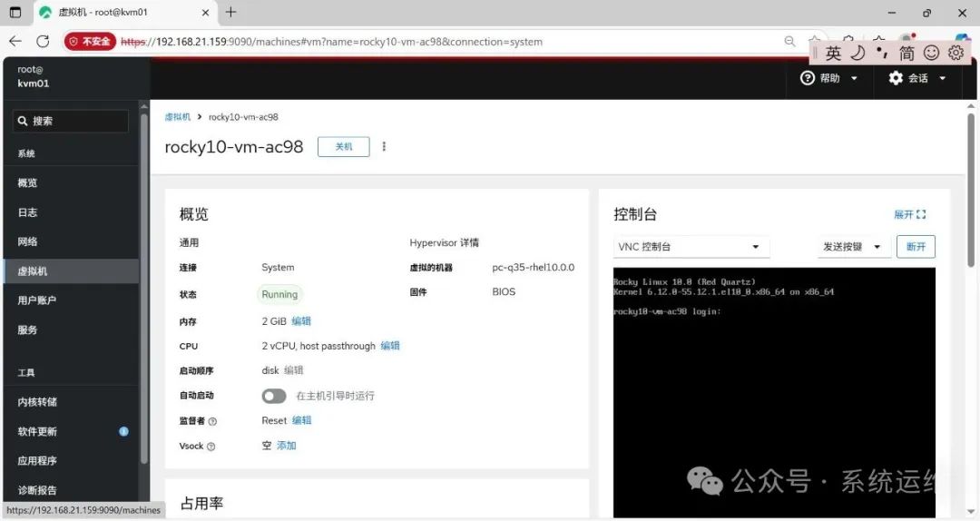Click the 虚拟机 breadcrumb link
This screenshot has height=521, width=980.
(178, 117)
